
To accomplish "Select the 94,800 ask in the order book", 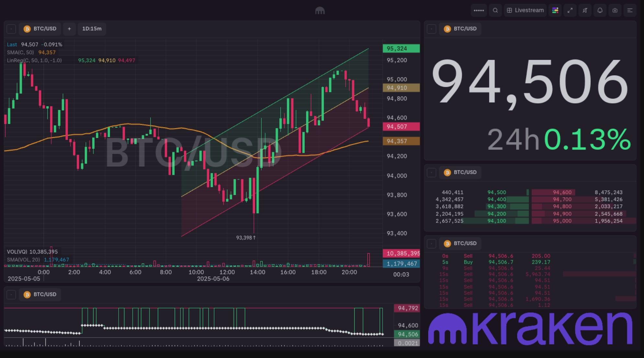I will coord(562,207).
